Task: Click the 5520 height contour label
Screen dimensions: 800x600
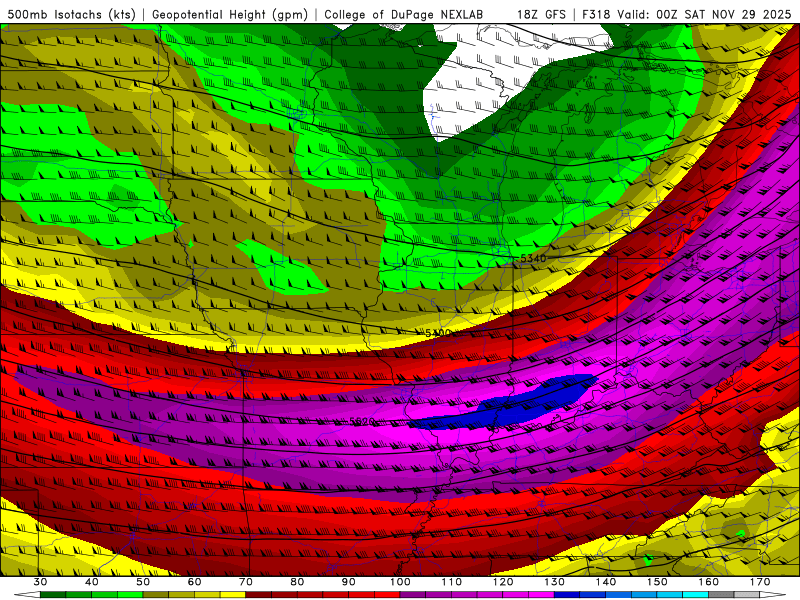Action: click(x=362, y=421)
